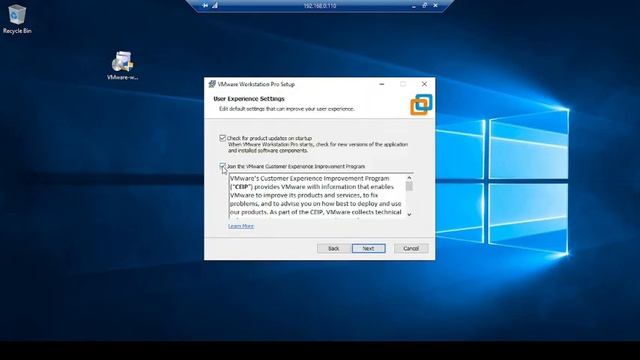Click the CEIP text box scrollbar thumb
Image resolution: width=640 pixels, height=360 pixels.
coord(409,186)
